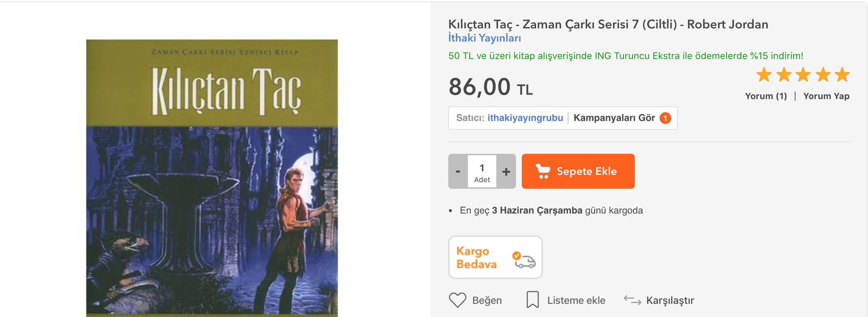This screenshot has height=317, width=868.
Task: Click the Karşılaştır text
Action: (670, 300)
